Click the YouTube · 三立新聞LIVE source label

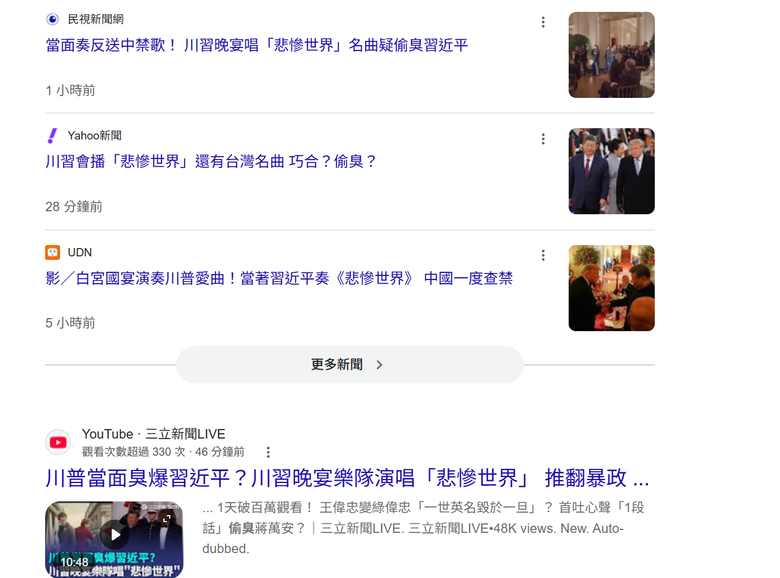coord(154,434)
